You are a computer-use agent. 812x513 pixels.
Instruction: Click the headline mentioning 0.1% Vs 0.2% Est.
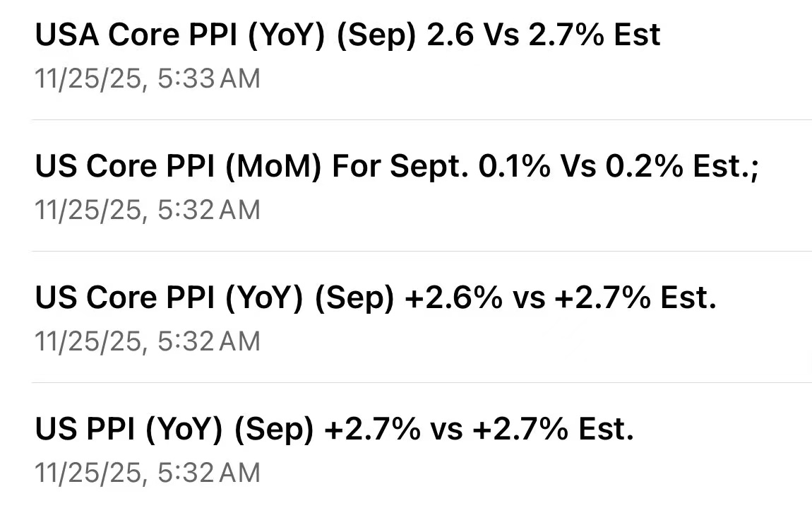[397, 165]
